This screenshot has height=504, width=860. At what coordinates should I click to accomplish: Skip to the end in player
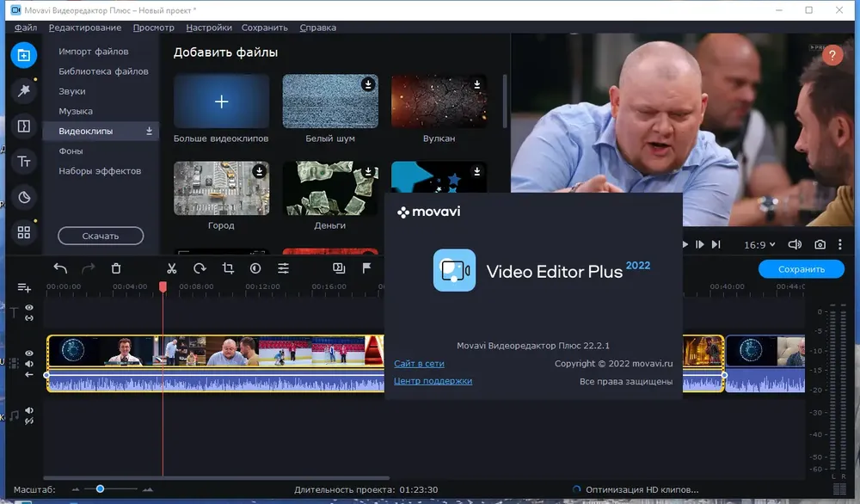pyautogui.click(x=716, y=244)
